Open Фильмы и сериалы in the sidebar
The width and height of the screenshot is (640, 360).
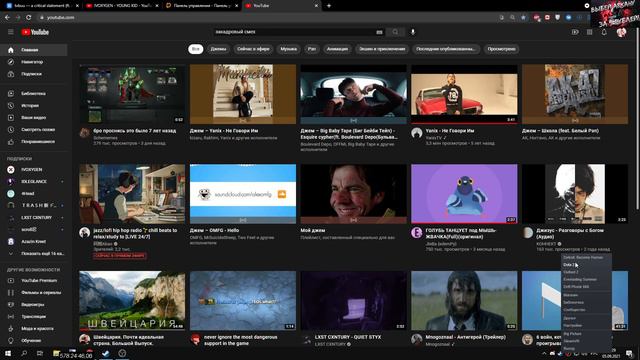[x=34, y=293]
